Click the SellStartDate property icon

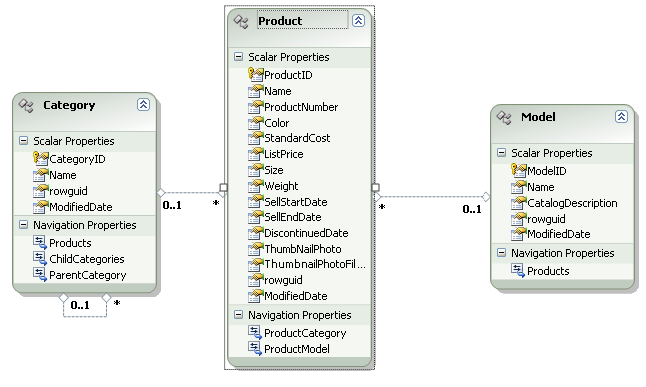255,202
